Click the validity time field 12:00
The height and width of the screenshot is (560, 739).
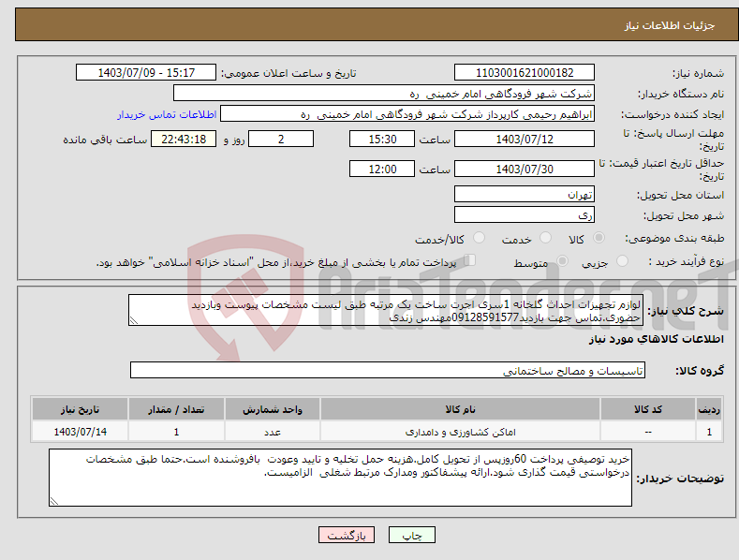point(382,169)
